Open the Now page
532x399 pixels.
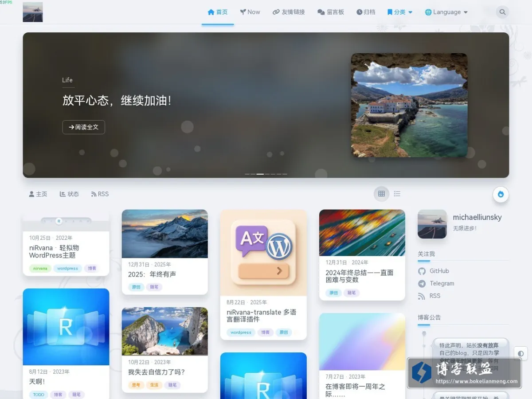pos(250,12)
